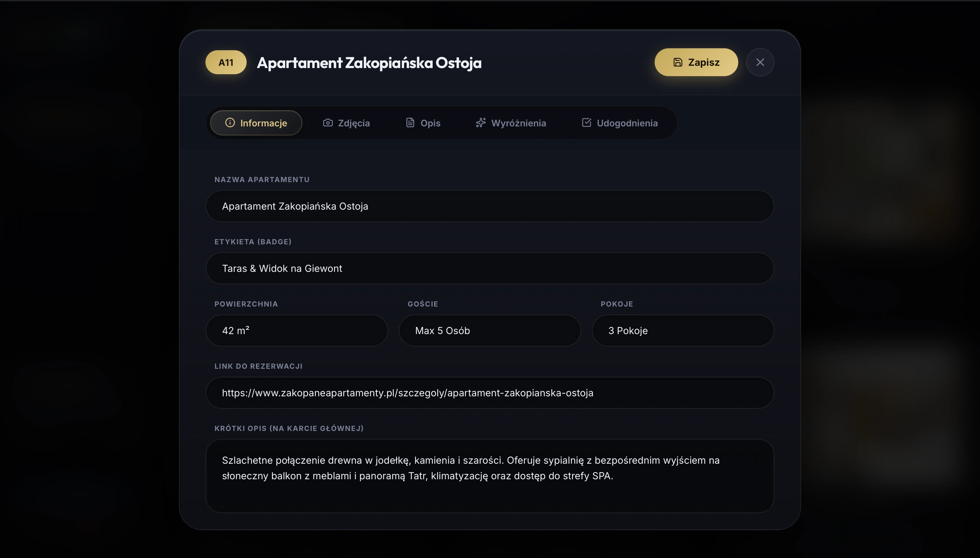Click inside the Krótki opis text area
This screenshot has height=558, width=980.
tap(490, 476)
